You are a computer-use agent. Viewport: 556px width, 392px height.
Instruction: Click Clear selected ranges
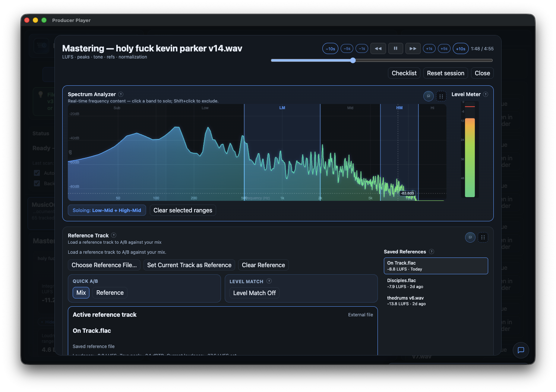[183, 210]
